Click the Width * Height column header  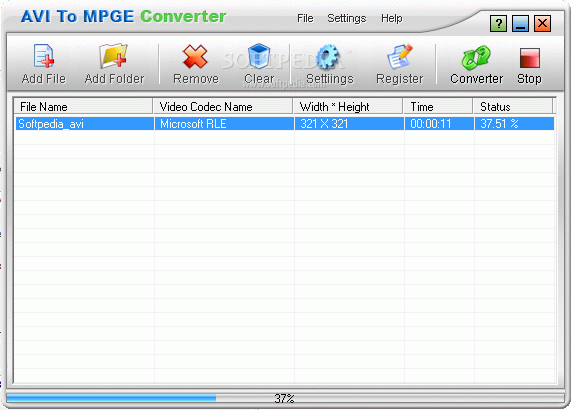[348, 107]
